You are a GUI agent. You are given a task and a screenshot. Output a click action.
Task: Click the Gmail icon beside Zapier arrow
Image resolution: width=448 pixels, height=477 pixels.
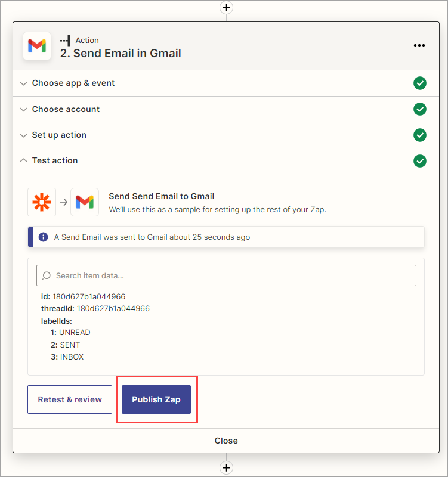coord(85,202)
